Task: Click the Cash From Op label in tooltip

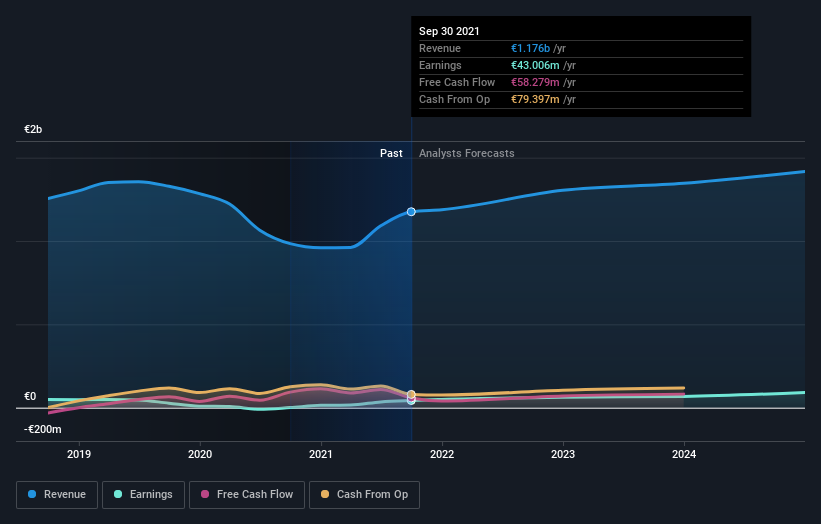Action: 454,99
